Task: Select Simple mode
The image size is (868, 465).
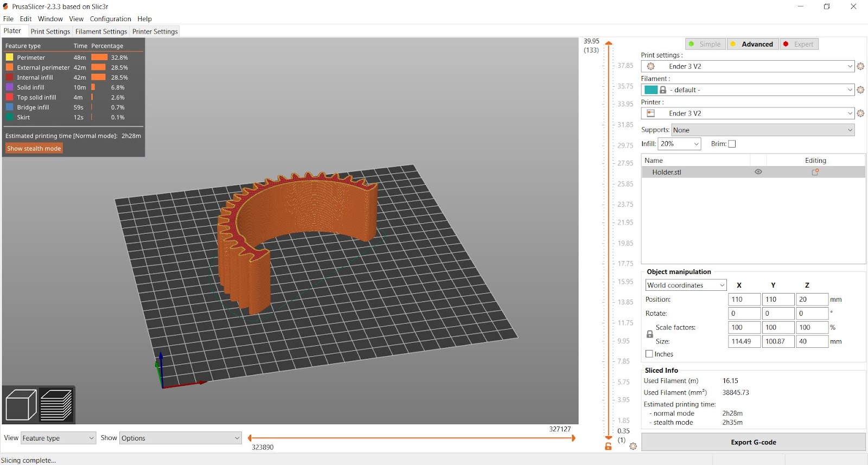Action: 705,44
